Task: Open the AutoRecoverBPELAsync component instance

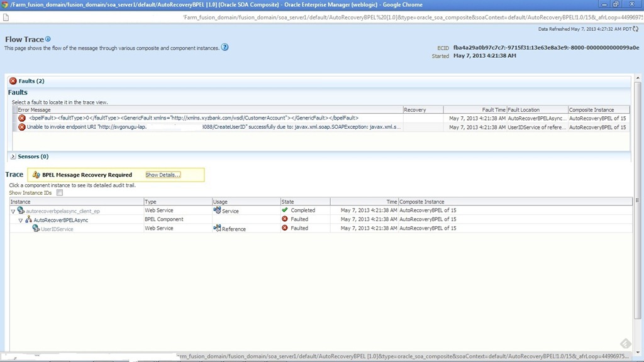Action: click(60, 220)
